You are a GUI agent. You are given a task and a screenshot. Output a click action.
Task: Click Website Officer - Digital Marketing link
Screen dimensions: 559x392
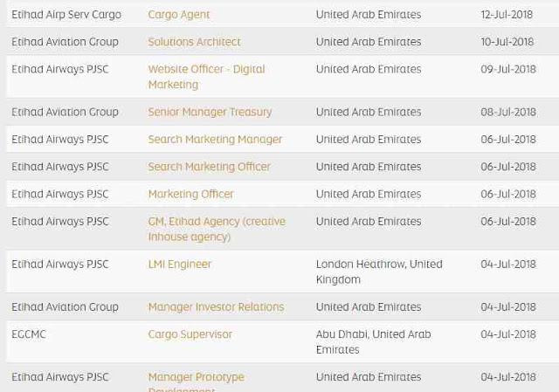206,69
